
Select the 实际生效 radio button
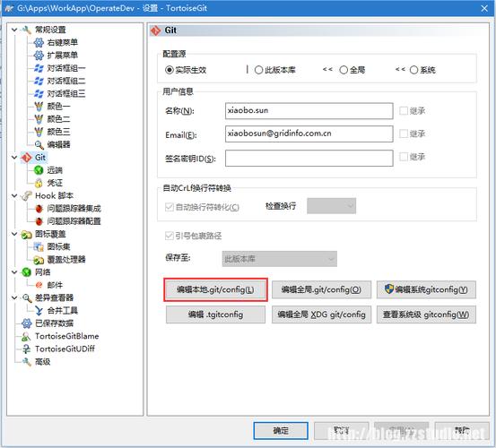[x=170, y=70]
